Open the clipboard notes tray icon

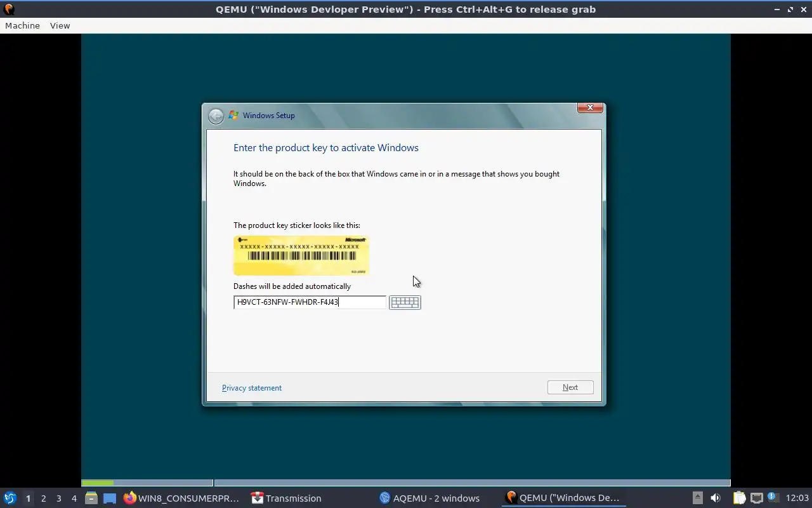click(x=740, y=498)
